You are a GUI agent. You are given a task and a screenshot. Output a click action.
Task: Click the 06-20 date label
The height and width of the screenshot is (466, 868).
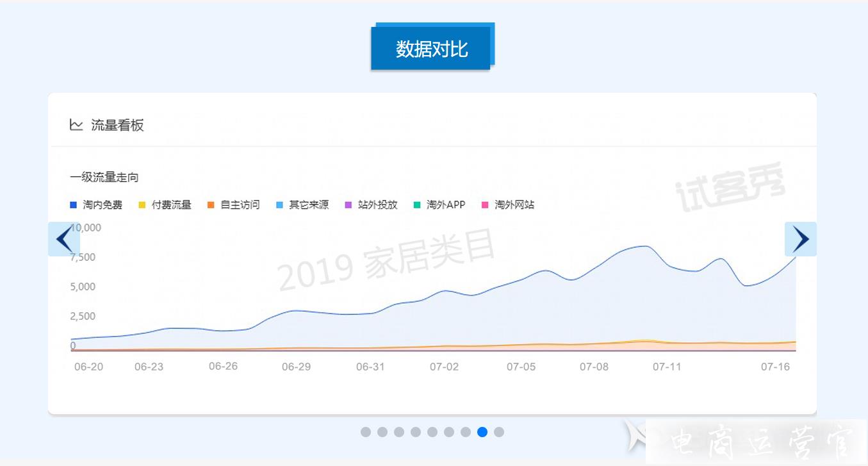click(x=88, y=367)
